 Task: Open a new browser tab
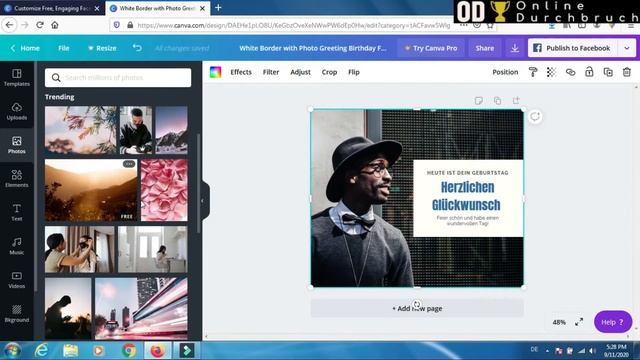218,8
